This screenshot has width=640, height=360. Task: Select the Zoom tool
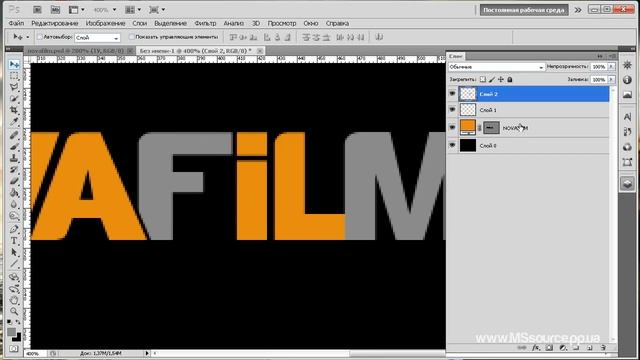click(14, 311)
